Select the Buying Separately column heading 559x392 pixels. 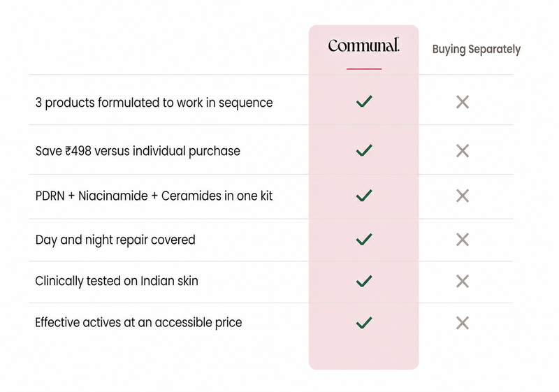pyautogui.click(x=477, y=49)
